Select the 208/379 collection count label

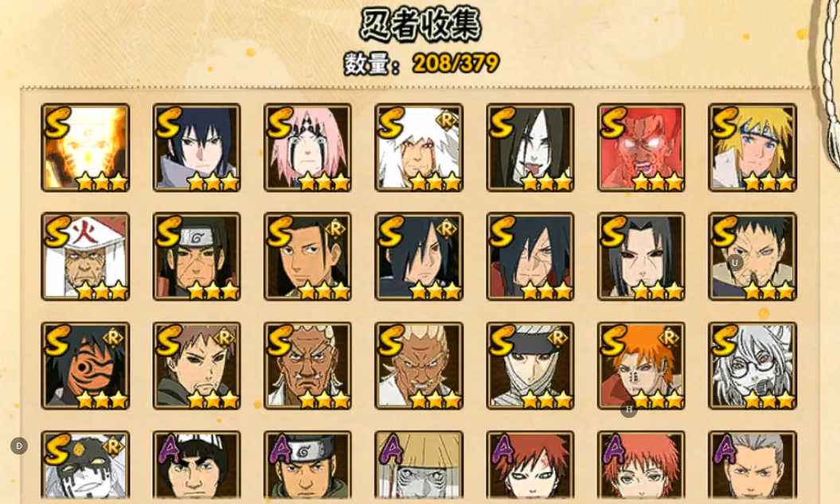456,64
